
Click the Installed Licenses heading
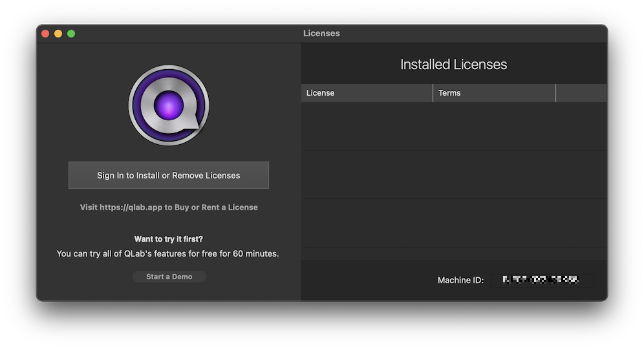click(453, 65)
